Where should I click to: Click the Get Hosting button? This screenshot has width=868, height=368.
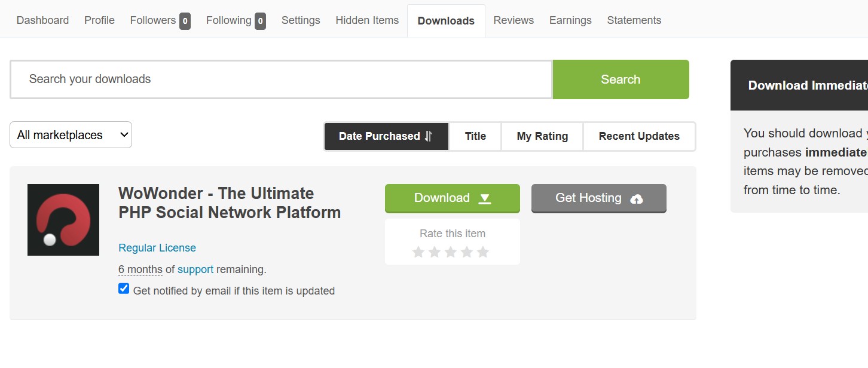[599, 198]
